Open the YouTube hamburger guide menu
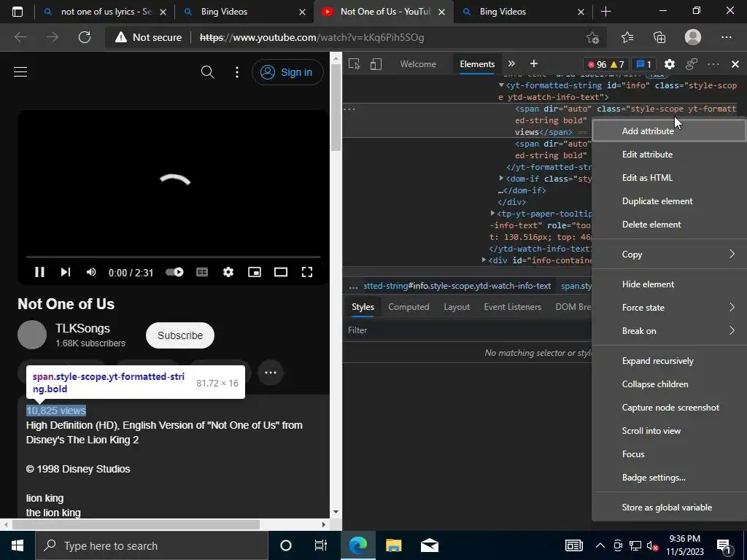The image size is (747, 560). point(20,72)
